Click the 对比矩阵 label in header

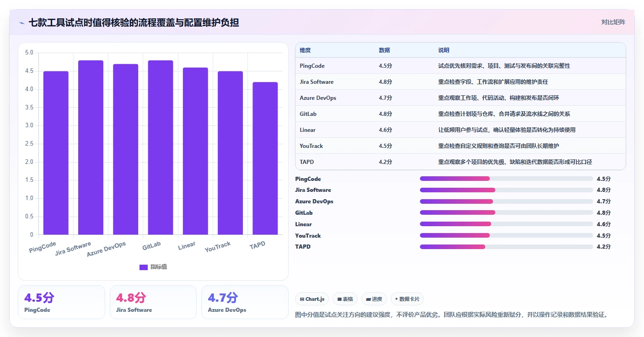coord(613,22)
